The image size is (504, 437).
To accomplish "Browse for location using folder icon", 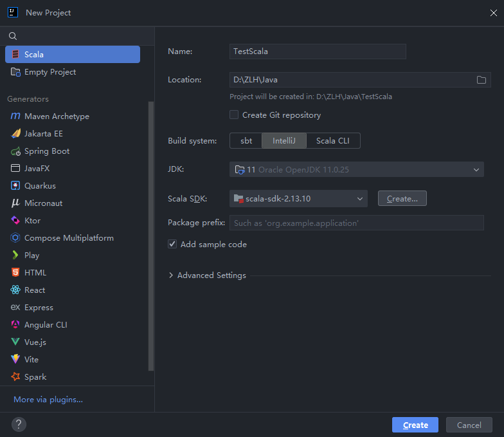I will click(x=481, y=80).
